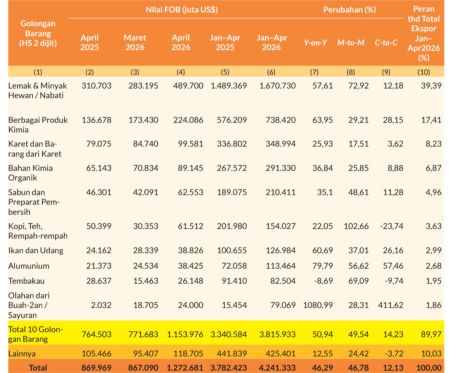This screenshot has height=373, width=450.
Task: Click the value '15.463' for Tembakau
Action: click(x=146, y=281)
